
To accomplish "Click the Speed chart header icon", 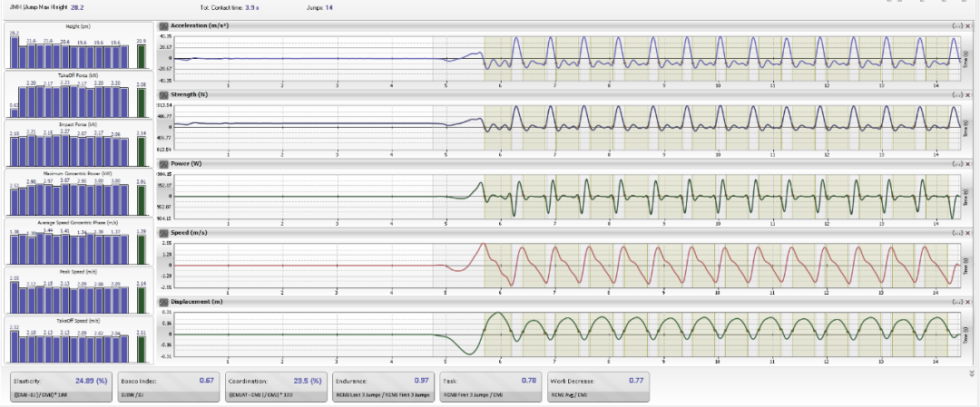I will point(163,233).
